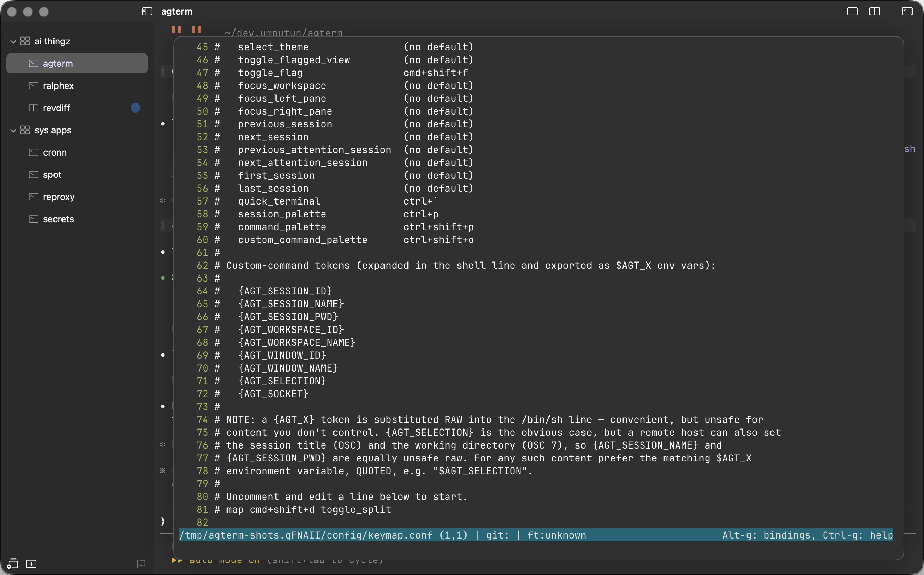
Task: Click the split icon beside revdiff
Action: click(x=33, y=108)
